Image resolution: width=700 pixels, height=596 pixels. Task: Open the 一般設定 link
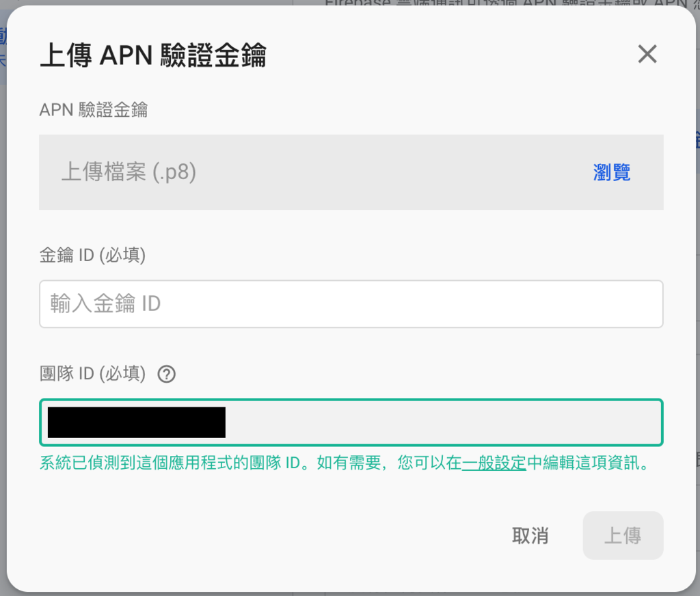tap(494, 463)
